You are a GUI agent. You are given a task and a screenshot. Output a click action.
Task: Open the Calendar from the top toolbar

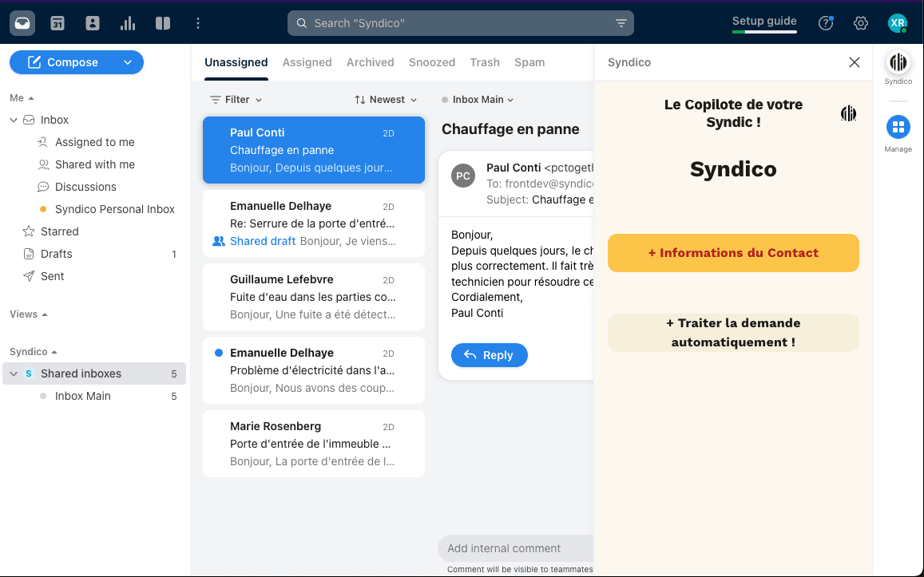[x=57, y=22]
